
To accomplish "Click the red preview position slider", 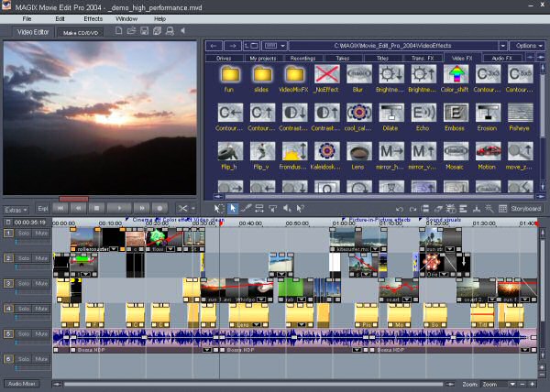I will pos(73,199).
